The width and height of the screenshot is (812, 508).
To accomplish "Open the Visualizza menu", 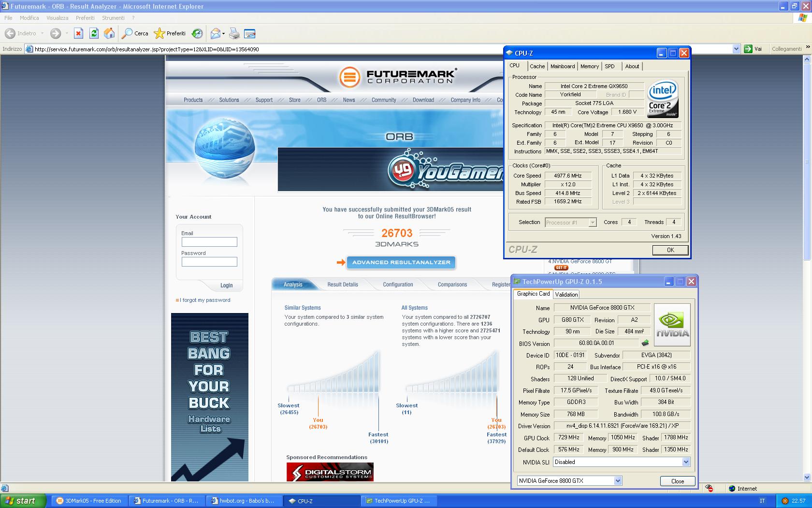I will tap(57, 18).
